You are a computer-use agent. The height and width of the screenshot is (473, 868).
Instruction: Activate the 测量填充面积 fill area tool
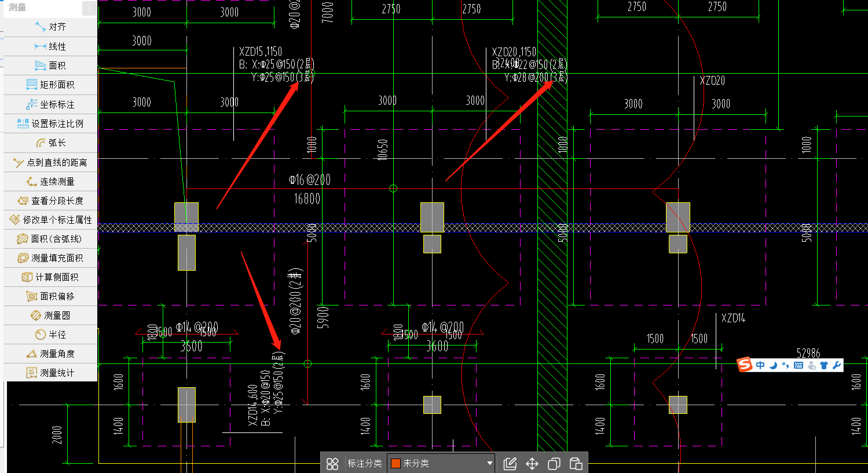[x=50, y=258]
